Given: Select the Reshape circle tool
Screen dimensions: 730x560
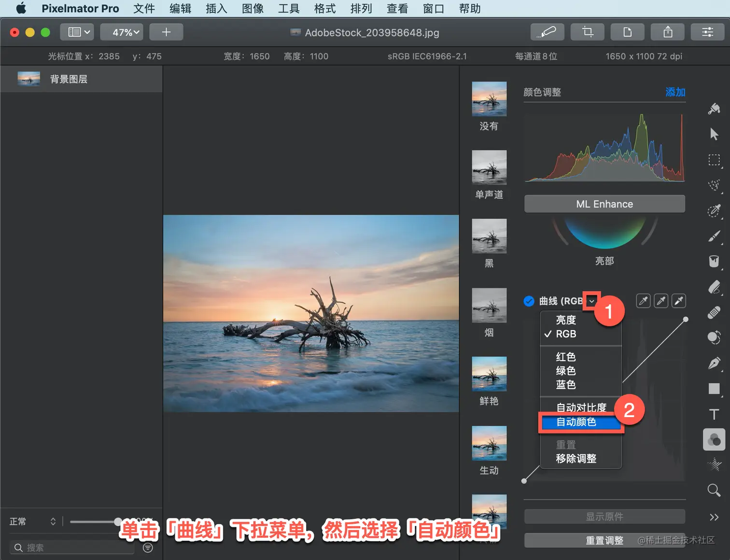Looking at the screenshot, I should pyautogui.click(x=714, y=337).
